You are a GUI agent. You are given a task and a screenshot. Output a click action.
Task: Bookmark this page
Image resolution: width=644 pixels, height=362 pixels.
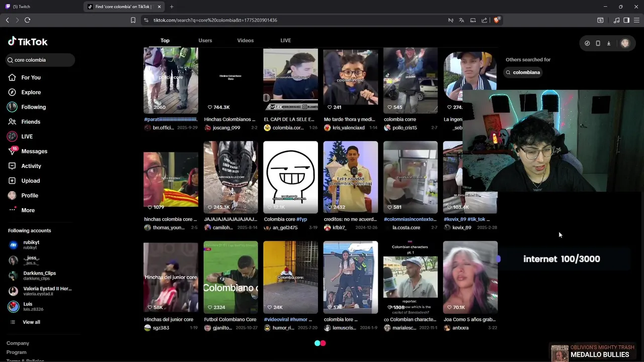(133, 20)
